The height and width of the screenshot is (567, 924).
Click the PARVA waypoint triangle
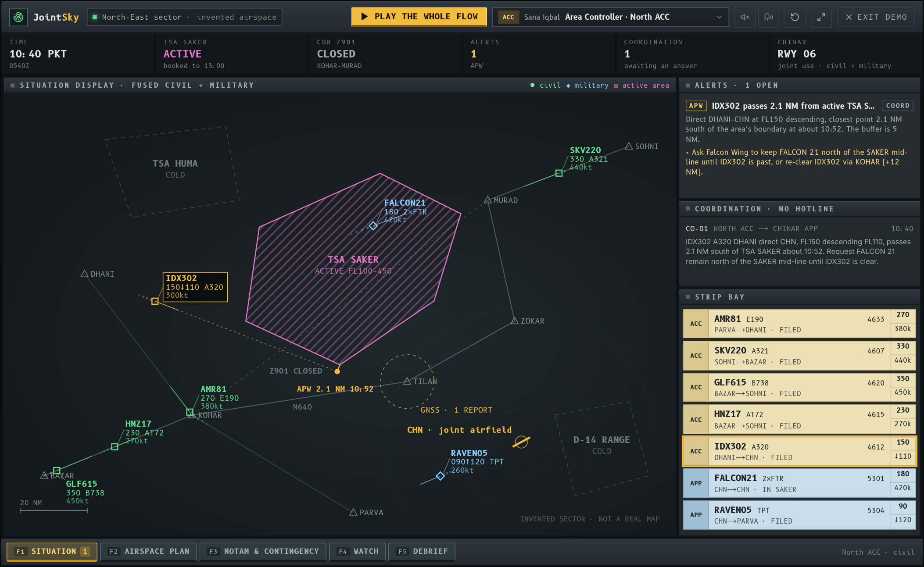[353, 512]
